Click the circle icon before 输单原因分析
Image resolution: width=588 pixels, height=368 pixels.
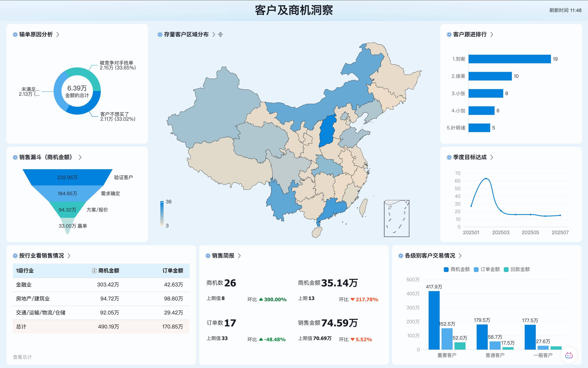point(15,35)
